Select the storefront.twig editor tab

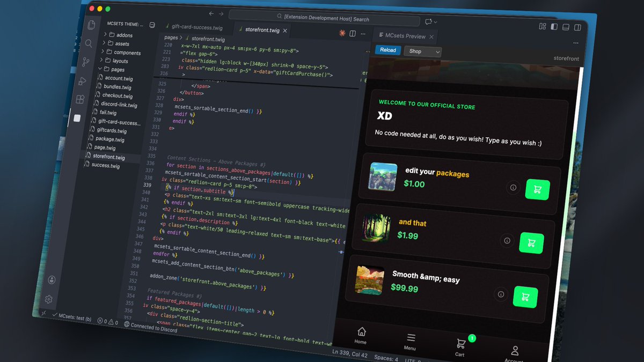[x=262, y=31]
